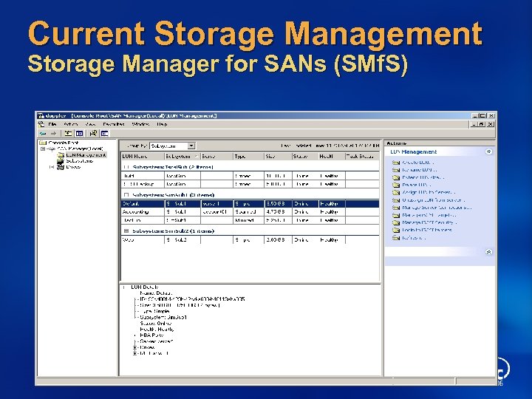
Task: Collapse the LUN Management actions section chevron
Action: tap(488, 151)
